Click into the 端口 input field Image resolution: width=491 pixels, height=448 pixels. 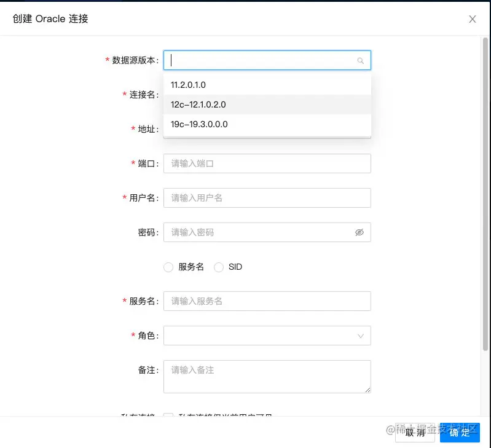pyautogui.click(x=267, y=163)
